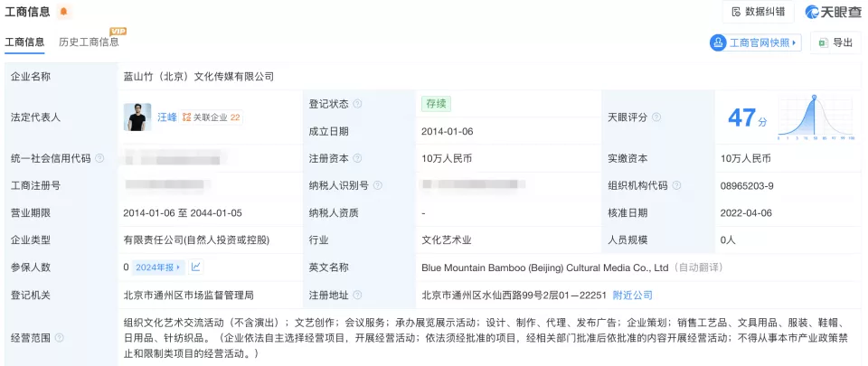Open the 工商官网快照 dropdown
Viewport: 868px width, 366px height.
pyautogui.click(x=756, y=42)
